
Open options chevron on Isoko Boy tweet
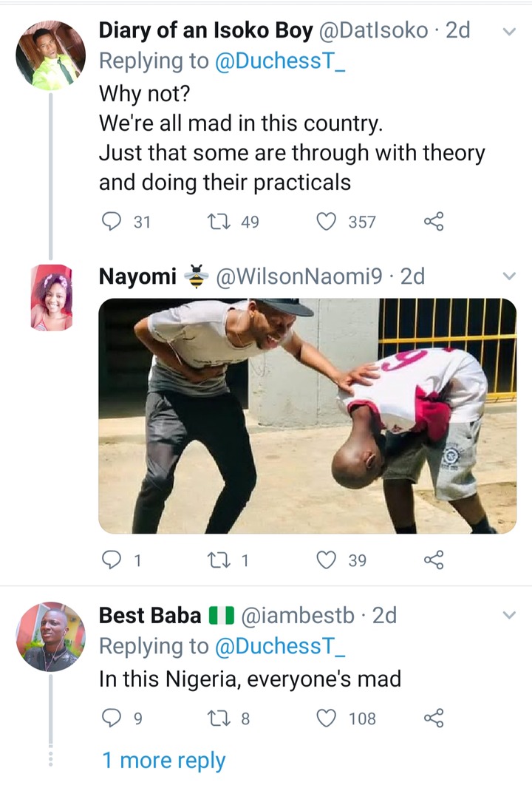coord(508,31)
